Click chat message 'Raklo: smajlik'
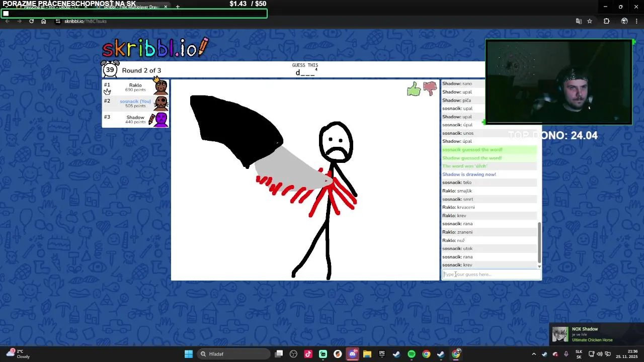The image size is (644, 362). (457, 191)
